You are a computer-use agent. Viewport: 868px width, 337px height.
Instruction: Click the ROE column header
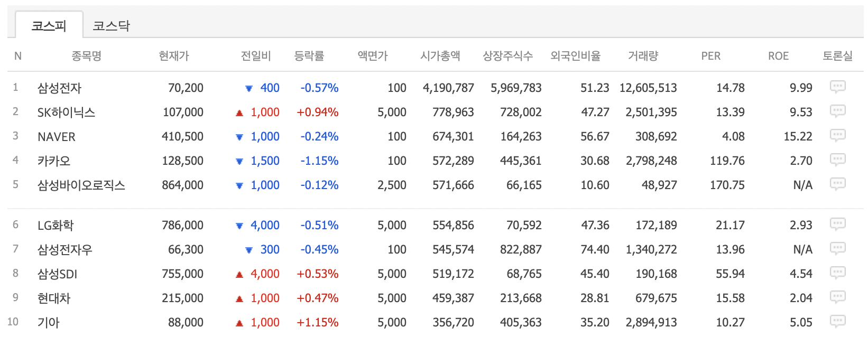pyautogui.click(x=779, y=56)
